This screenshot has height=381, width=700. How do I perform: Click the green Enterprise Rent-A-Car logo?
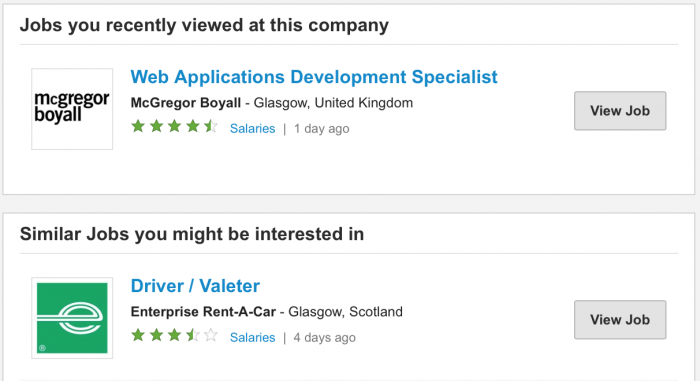[x=72, y=318]
